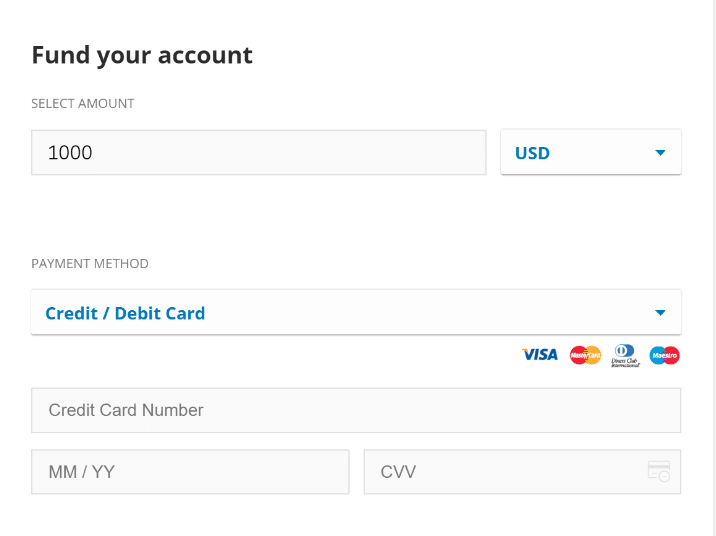Select the MM / YY expiry field
716x536 pixels.
tap(190, 472)
